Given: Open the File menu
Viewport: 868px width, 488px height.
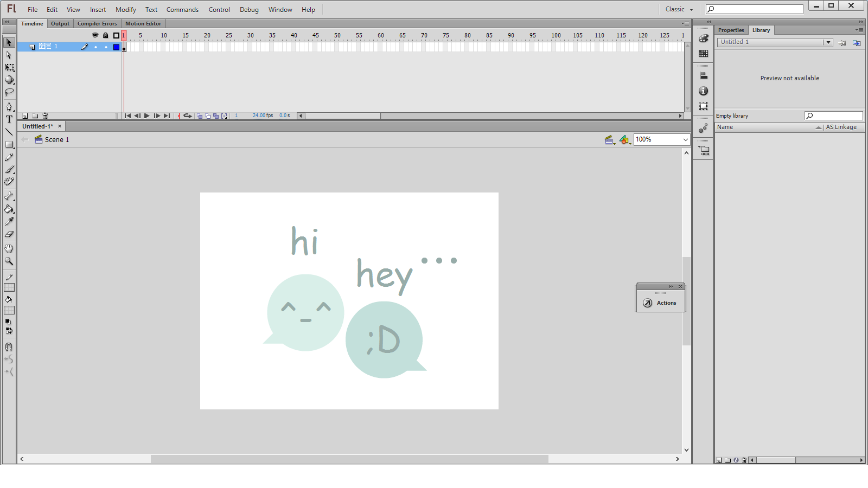Looking at the screenshot, I should tap(33, 10).
